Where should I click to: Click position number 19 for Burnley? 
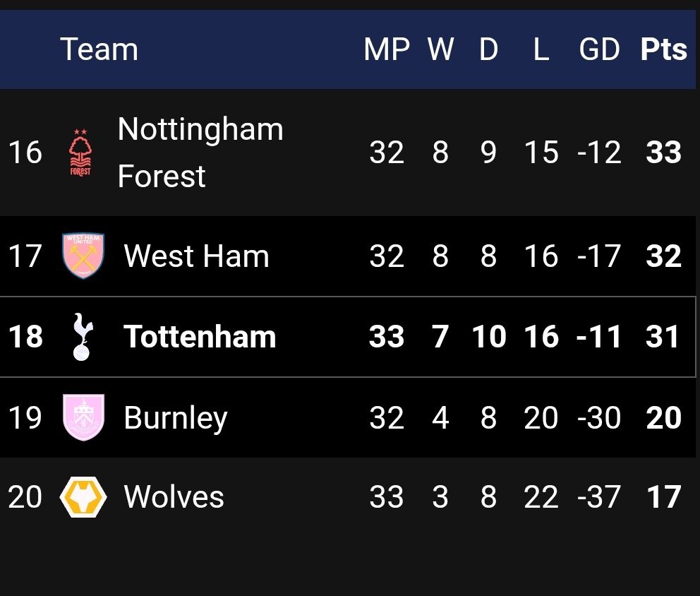[25, 417]
